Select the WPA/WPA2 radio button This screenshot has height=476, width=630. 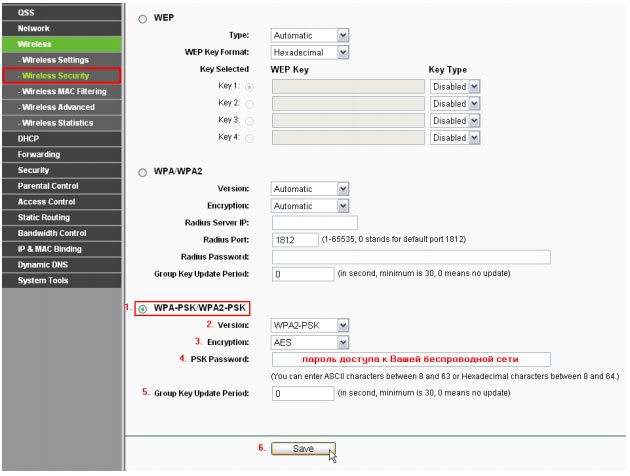point(142,172)
